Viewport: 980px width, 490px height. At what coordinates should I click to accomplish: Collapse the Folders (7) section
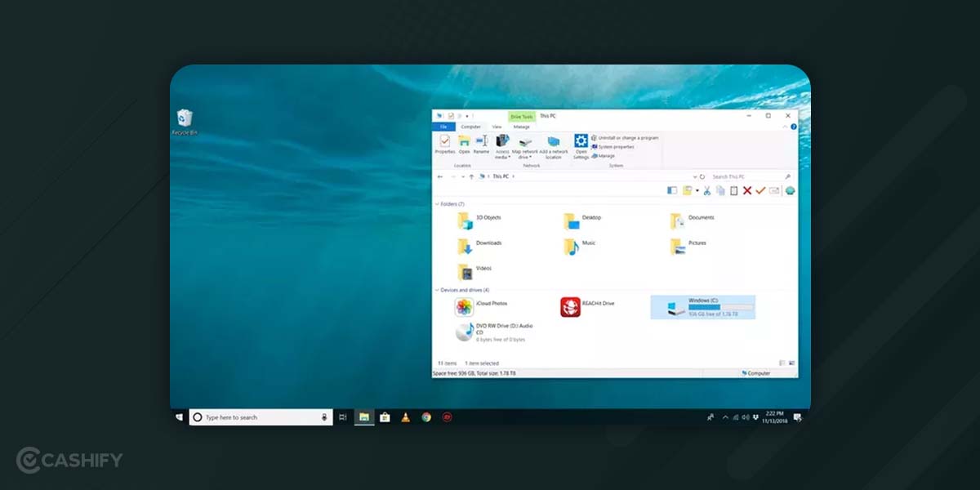439,203
